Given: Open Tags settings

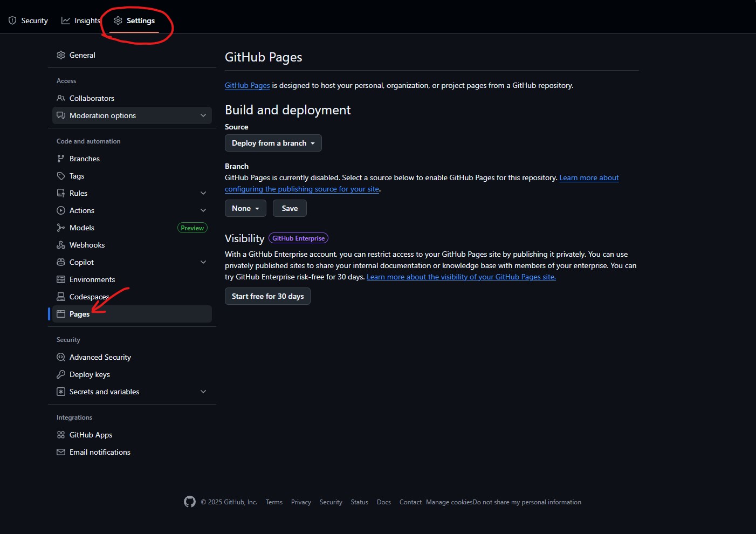Looking at the screenshot, I should click(132, 176).
